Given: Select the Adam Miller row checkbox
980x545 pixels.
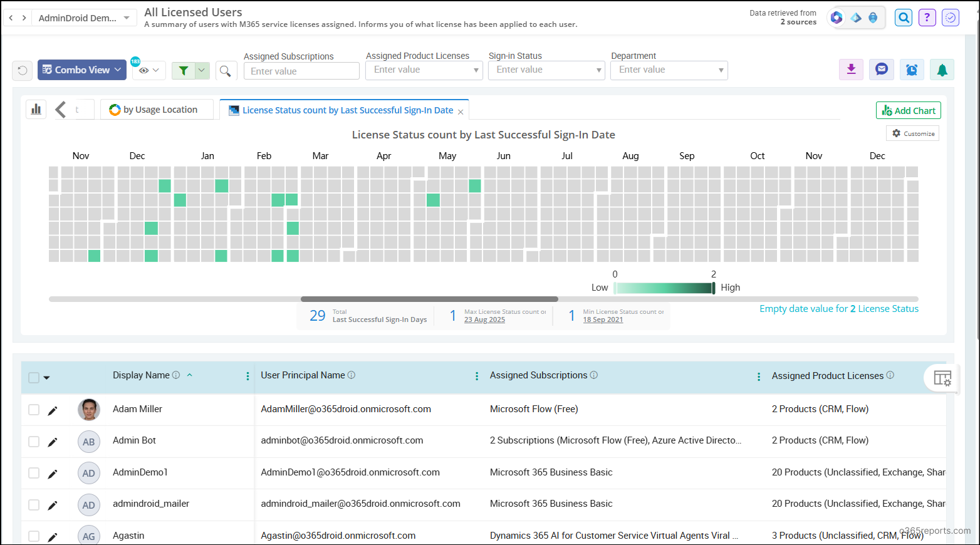Looking at the screenshot, I should tap(34, 410).
